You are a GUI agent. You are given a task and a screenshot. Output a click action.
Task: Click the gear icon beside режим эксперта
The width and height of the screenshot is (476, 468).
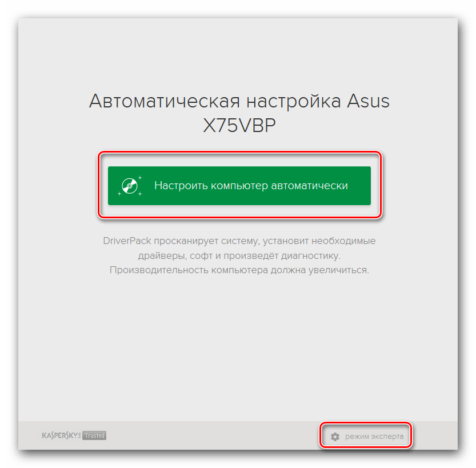tap(335, 437)
